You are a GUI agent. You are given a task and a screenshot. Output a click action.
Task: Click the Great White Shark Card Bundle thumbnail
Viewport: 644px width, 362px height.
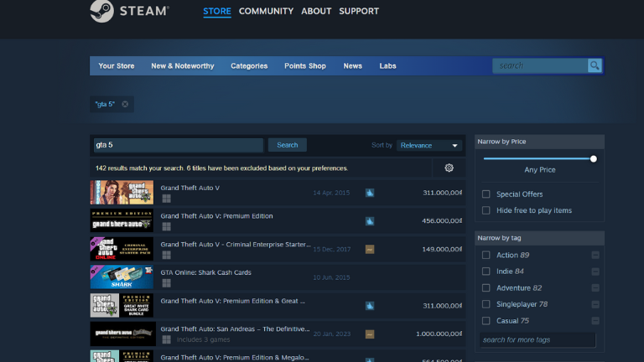pyautogui.click(x=122, y=305)
